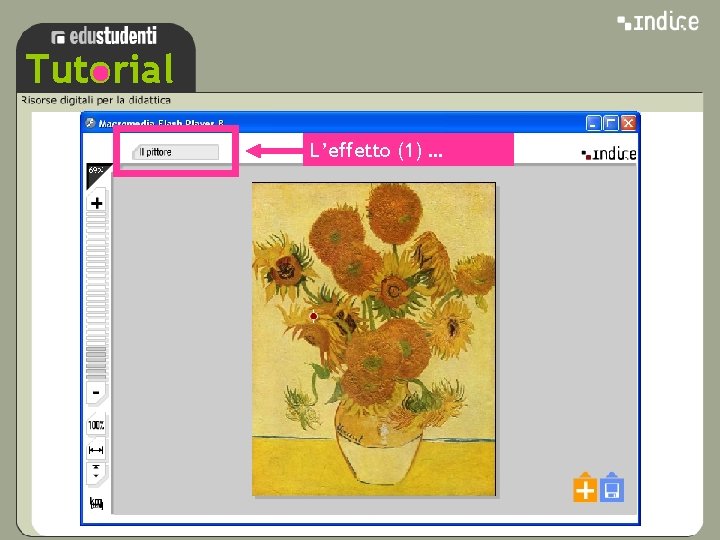Click the 69% zoom indicator corner

(x=95, y=172)
